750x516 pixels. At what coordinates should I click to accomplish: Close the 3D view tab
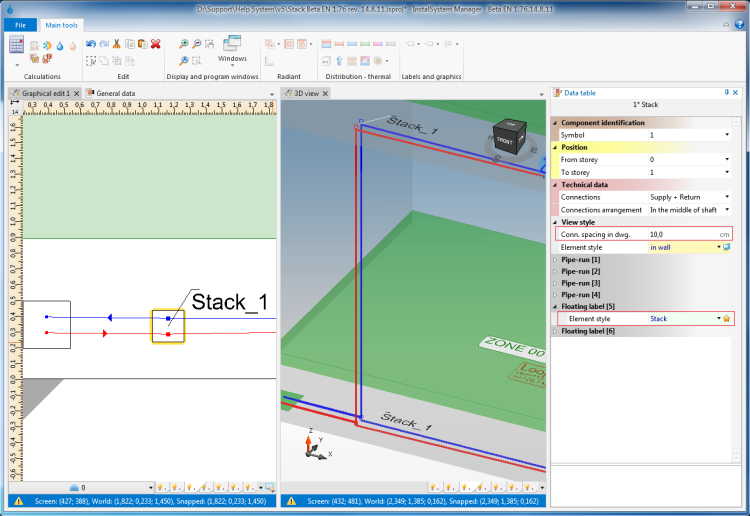pos(325,93)
